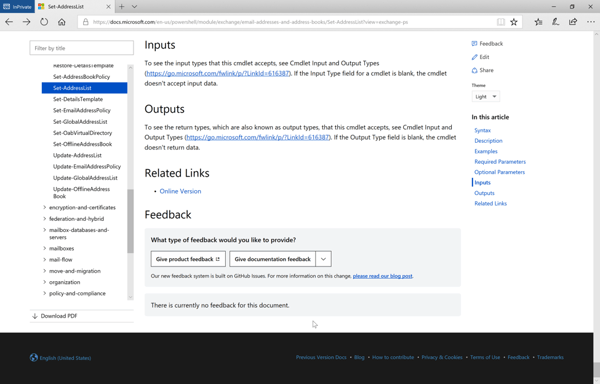
Task: Add this page to favorites star
Action: click(x=514, y=22)
